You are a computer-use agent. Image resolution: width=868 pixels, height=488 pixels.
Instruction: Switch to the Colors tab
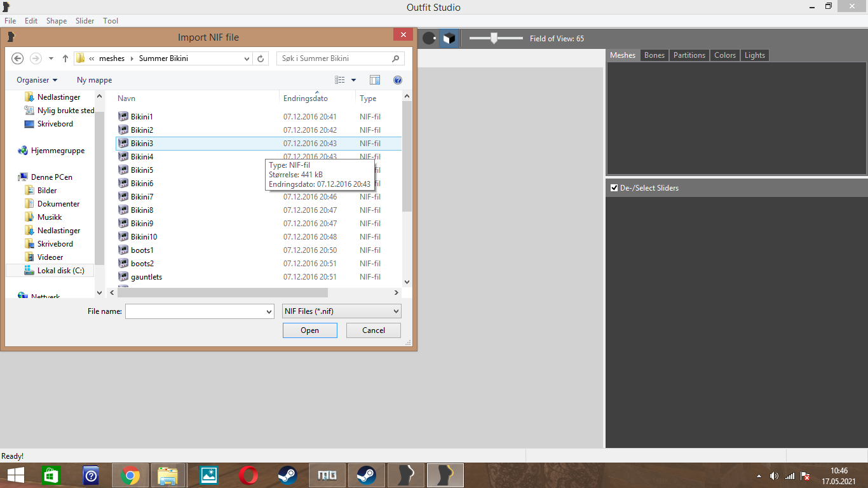click(725, 55)
